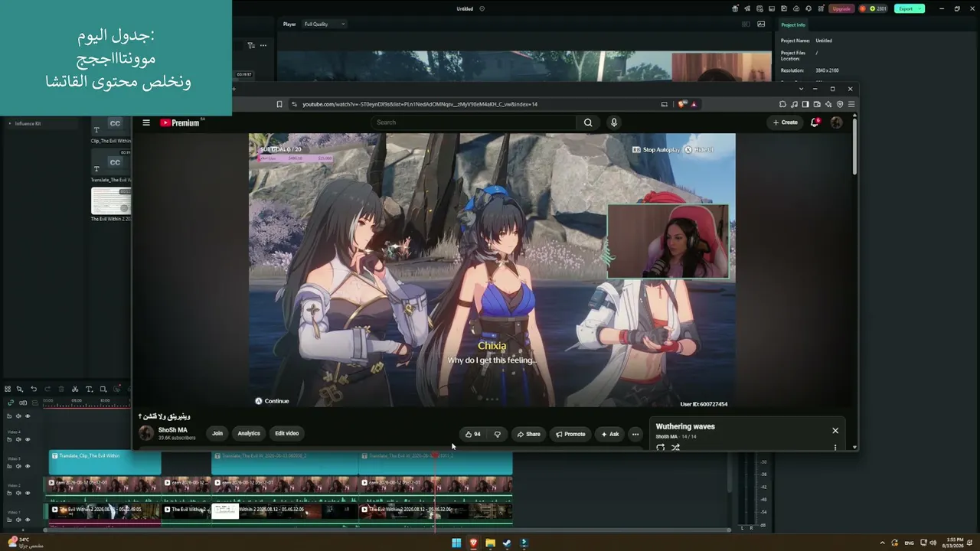Click the YouTube page vertical scrollbar
The height and width of the screenshot is (551, 980).
coord(854,145)
